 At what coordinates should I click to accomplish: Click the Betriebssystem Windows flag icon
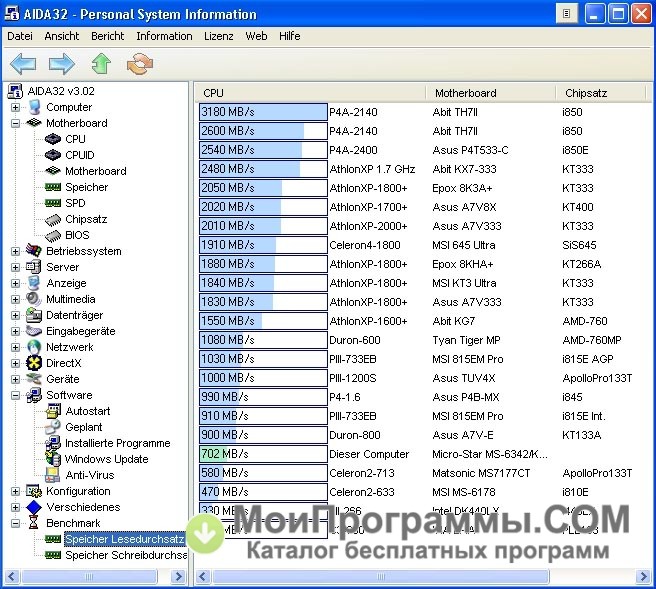click(x=34, y=251)
